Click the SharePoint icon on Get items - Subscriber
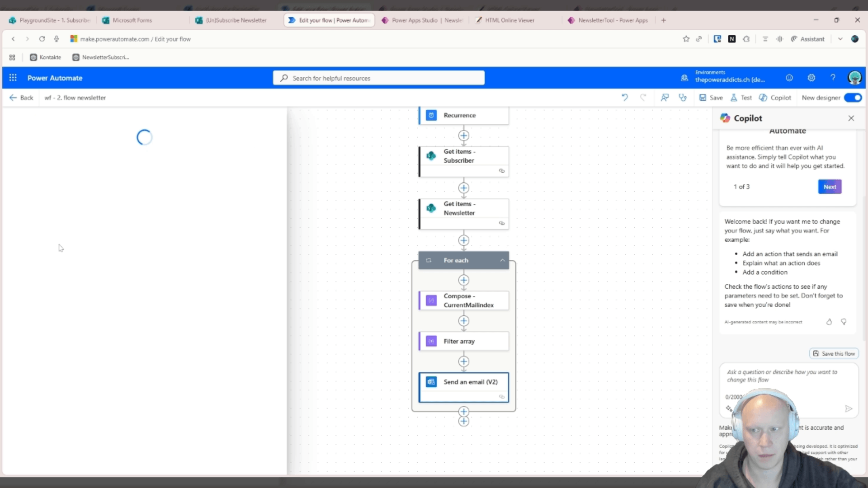Viewport: 868px width, 488px height. pyautogui.click(x=431, y=156)
